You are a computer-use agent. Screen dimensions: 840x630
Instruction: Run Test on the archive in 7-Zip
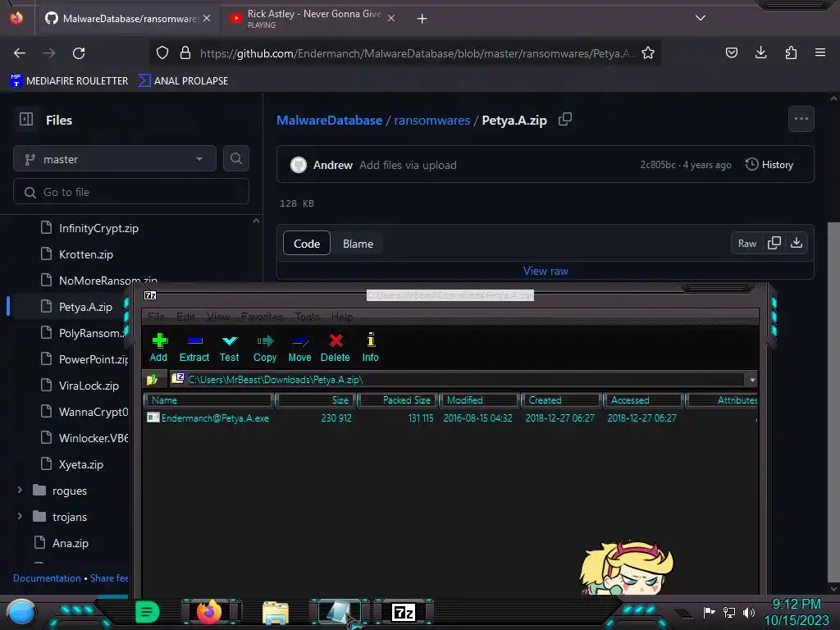tap(230, 347)
